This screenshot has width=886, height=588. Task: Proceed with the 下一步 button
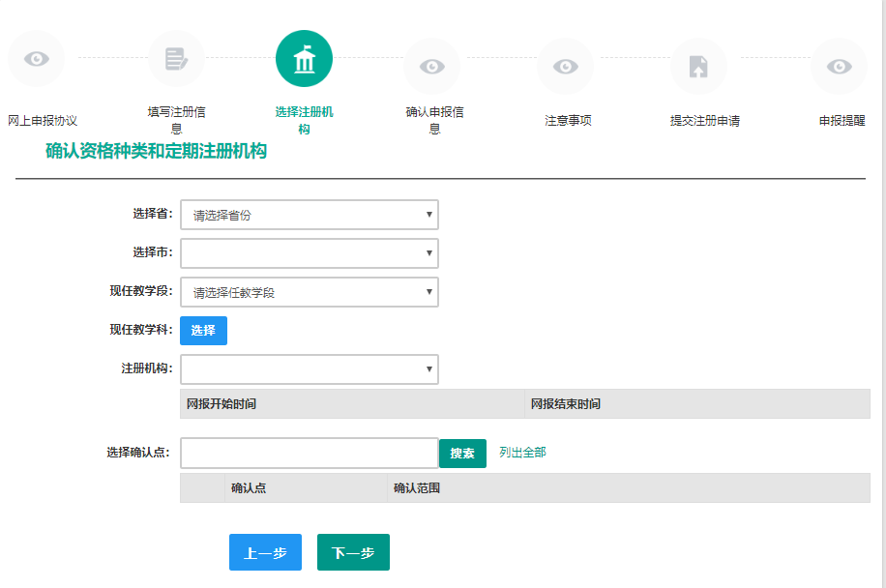[353, 552]
